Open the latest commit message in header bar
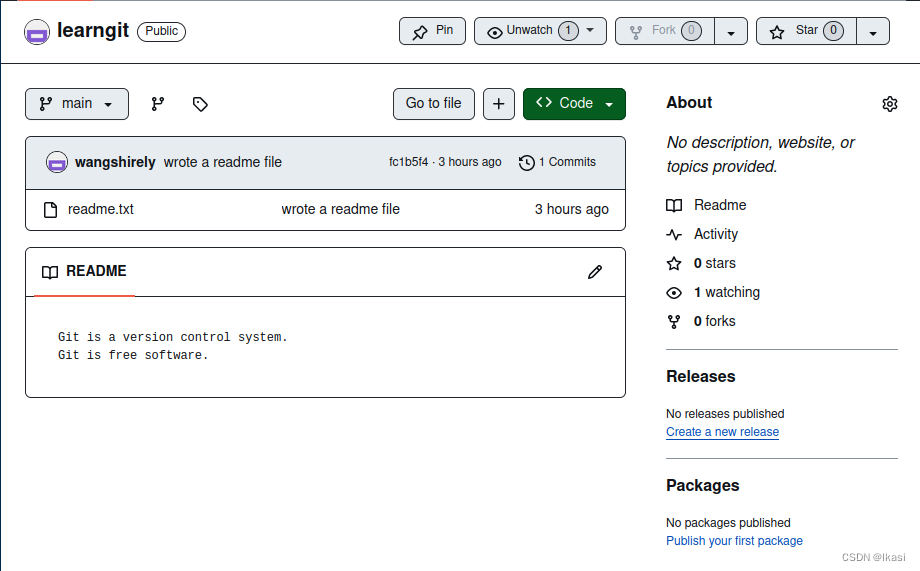Image resolution: width=920 pixels, height=571 pixels. click(x=222, y=162)
